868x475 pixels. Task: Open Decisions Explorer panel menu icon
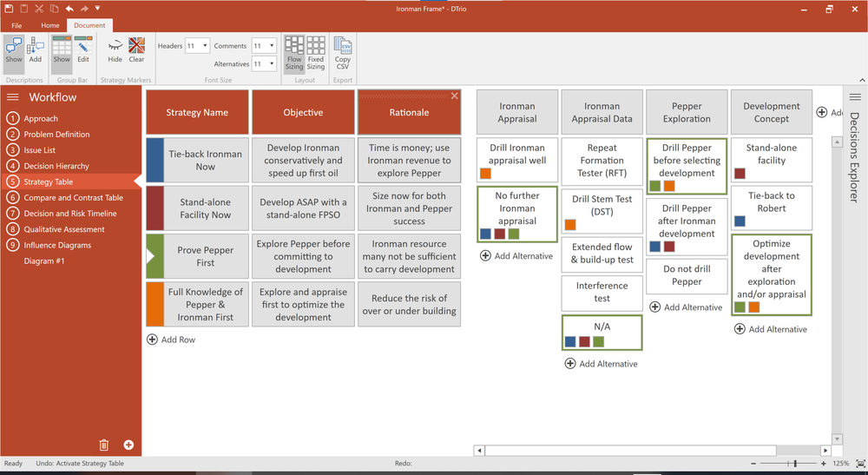point(855,97)
